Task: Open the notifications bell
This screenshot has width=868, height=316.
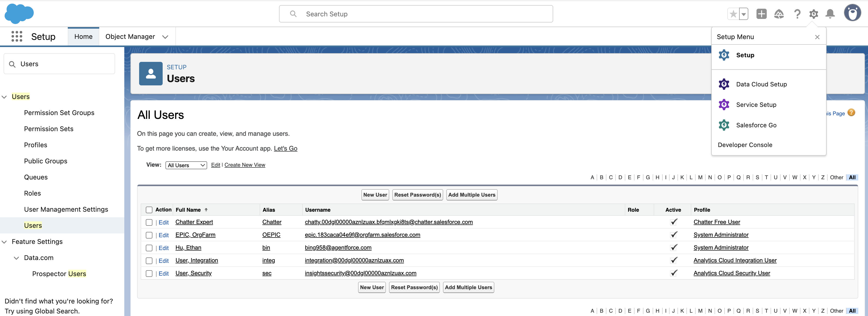Action: coord(830,14)
